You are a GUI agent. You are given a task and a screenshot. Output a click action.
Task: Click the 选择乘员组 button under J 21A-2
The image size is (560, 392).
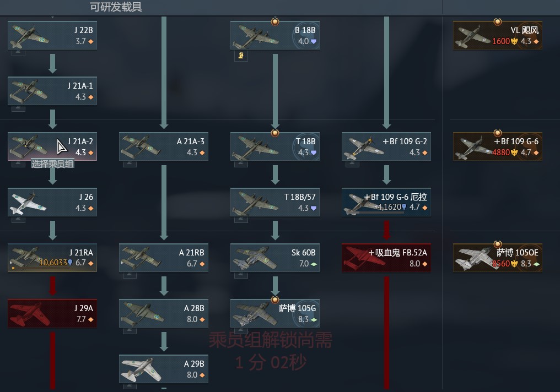click(52, 164)
